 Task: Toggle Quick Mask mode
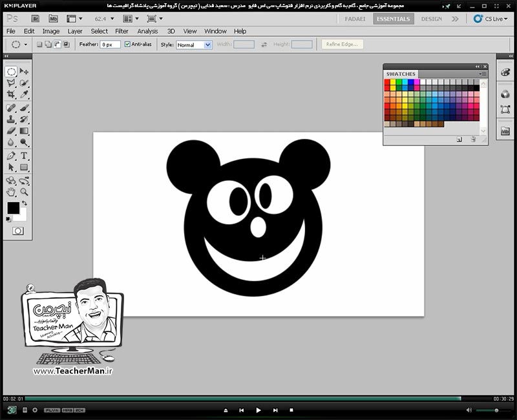pos(18,231)
